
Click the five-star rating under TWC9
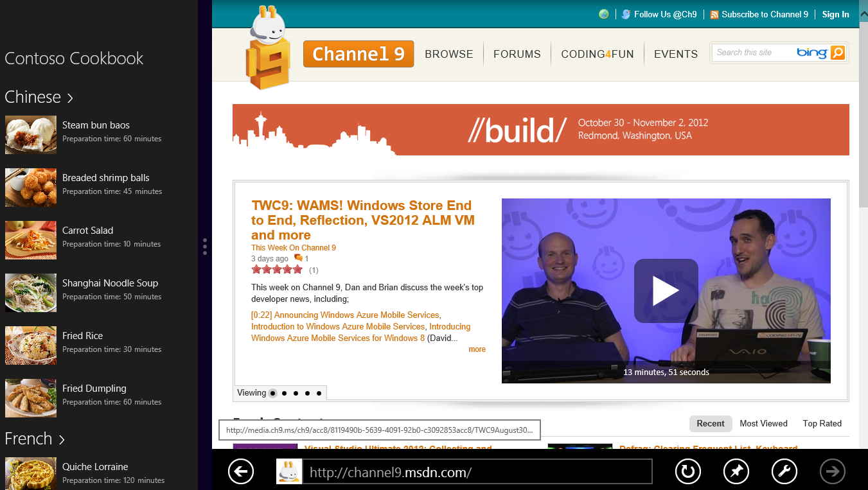[277, 270]
